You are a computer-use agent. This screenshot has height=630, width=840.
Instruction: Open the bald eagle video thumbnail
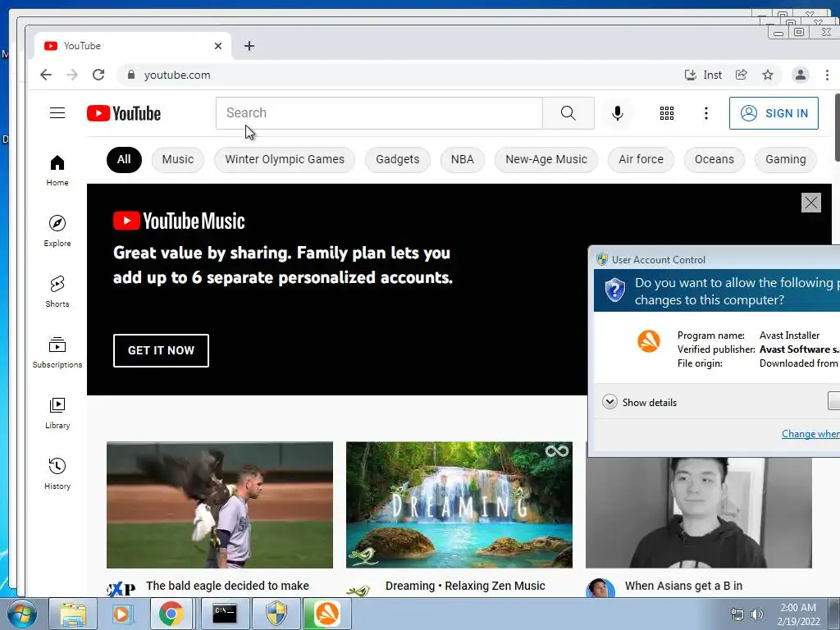220,504
